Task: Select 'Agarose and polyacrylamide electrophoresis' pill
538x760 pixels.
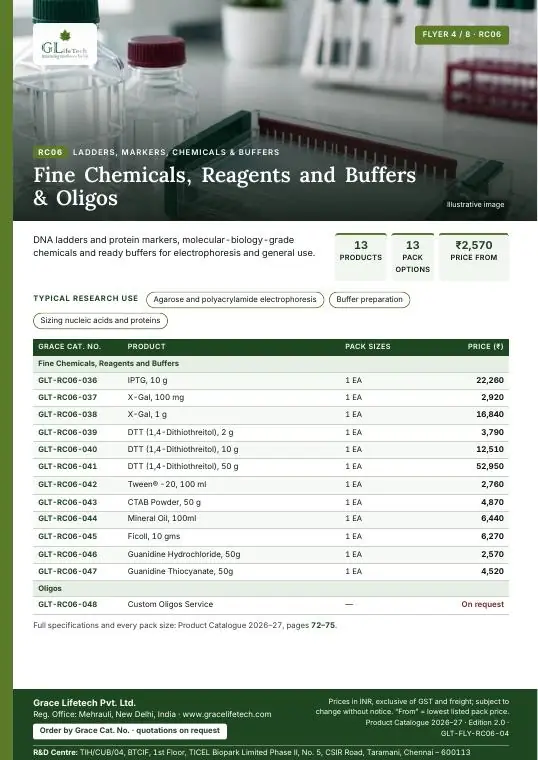Action: click(x=235, y=300)
